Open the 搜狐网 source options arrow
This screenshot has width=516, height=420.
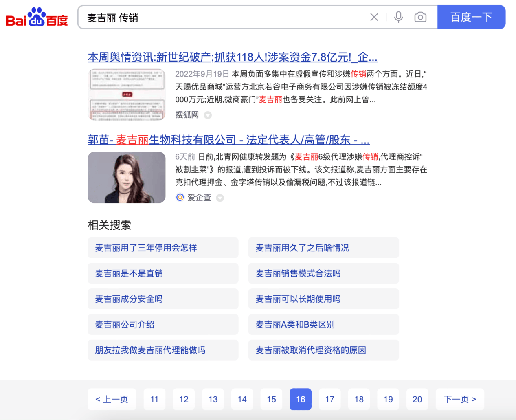click(208, 115)
